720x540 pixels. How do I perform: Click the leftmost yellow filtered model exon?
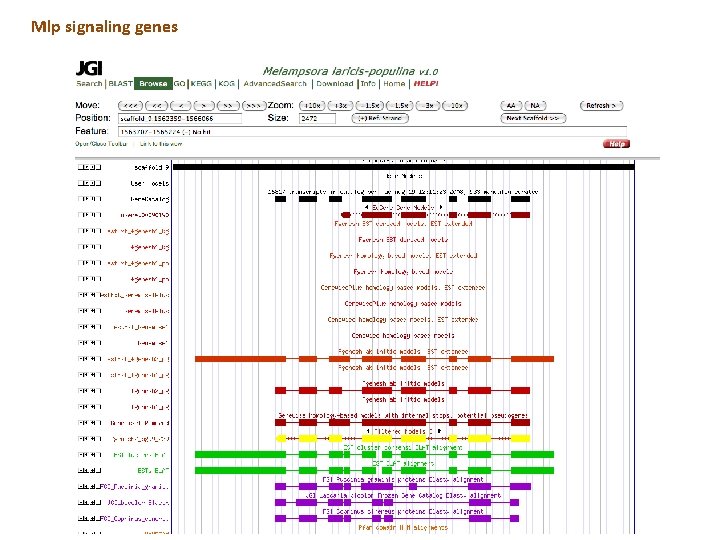(281, 439)
